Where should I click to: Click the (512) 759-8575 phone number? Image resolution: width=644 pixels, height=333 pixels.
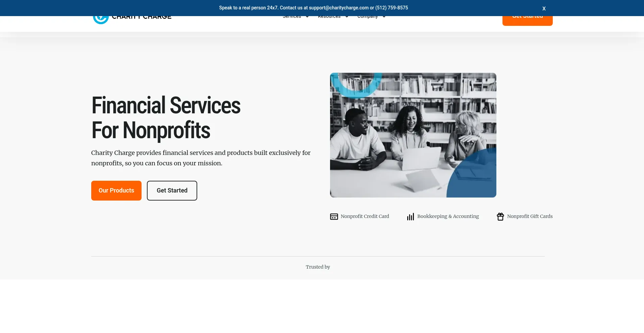[x=391, y=8]
